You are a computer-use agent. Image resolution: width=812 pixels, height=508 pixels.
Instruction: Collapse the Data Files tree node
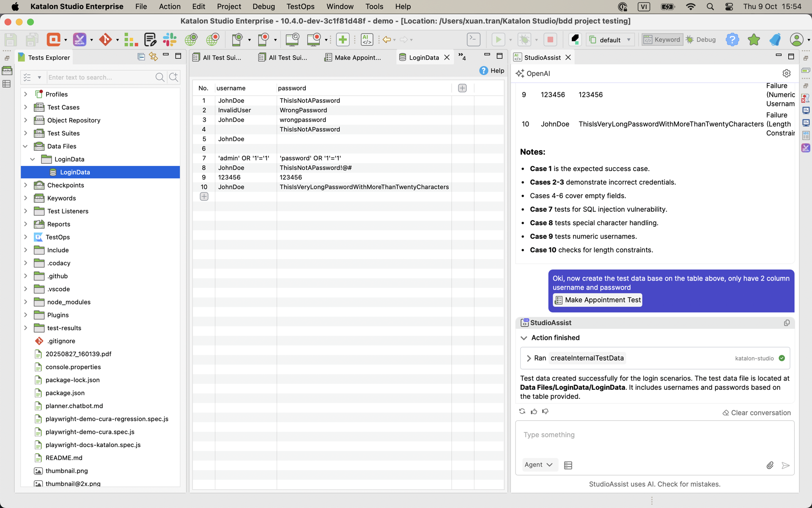coord(25,146)
